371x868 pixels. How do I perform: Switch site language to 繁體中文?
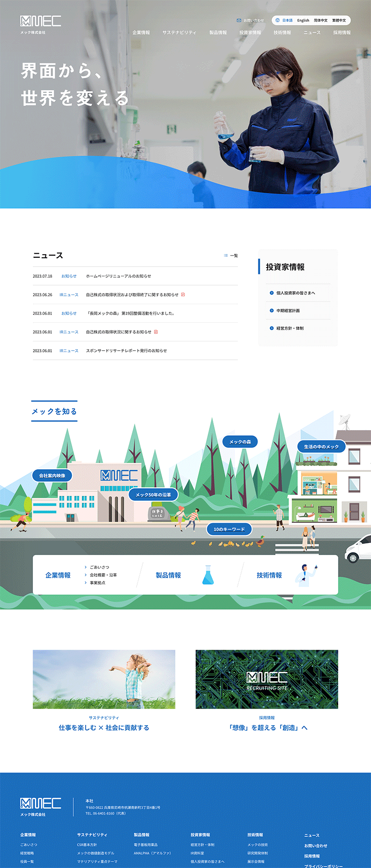[339, 20]
